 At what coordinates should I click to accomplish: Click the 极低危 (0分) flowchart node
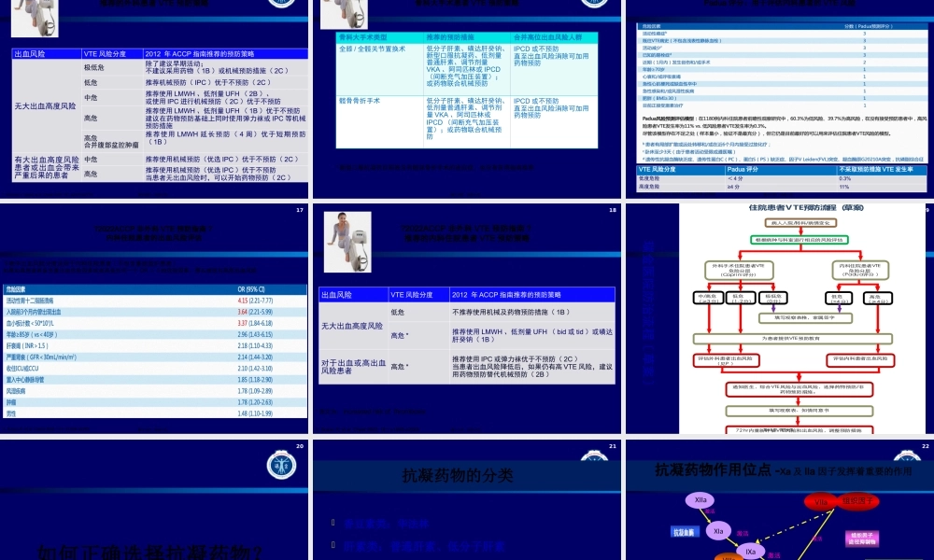[775, 298]
